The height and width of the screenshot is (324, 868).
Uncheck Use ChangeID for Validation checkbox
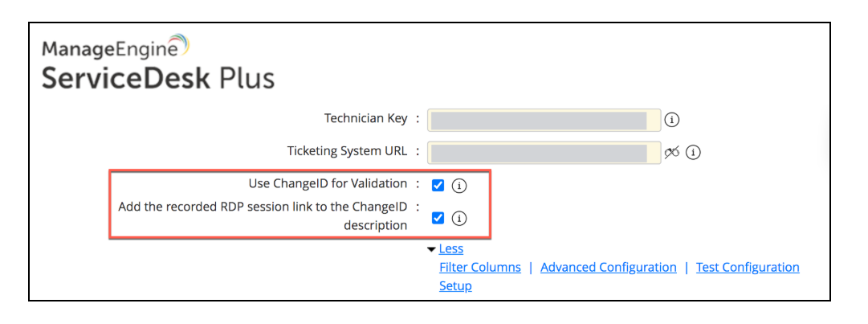coord(438,186)
